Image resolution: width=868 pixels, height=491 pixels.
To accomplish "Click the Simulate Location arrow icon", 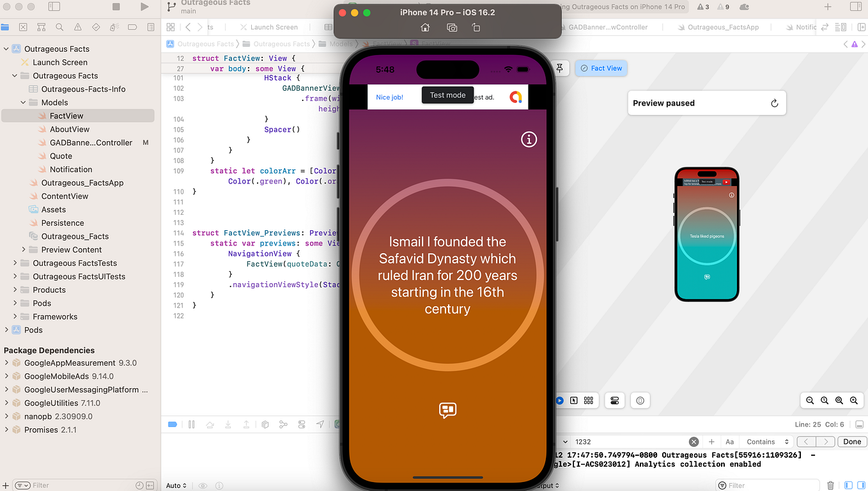I will pos(321,424).
